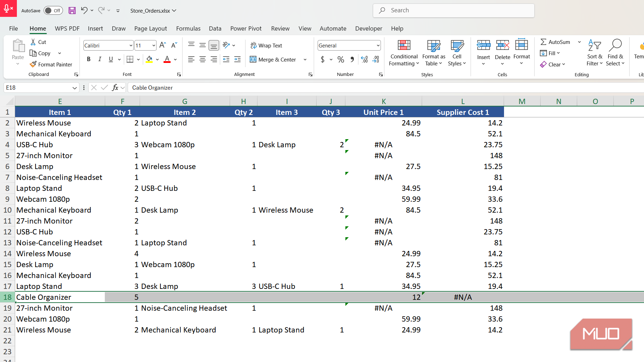Toggle Wrap Text on selected cells

pos(266,45)
